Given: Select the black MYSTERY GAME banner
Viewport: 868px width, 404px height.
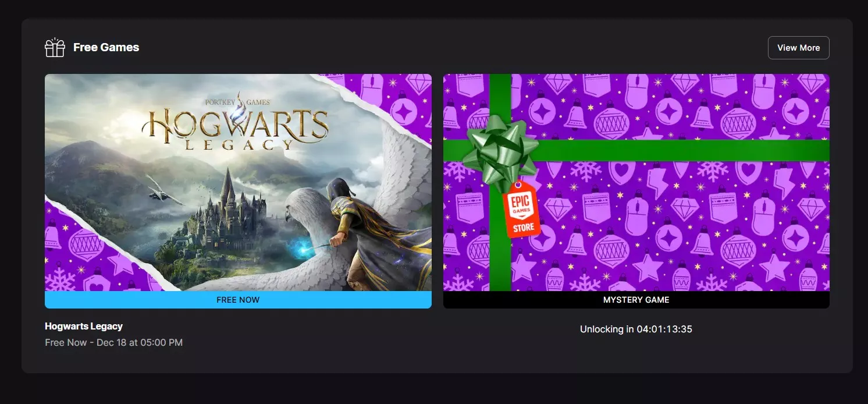Looking at the screenshot, I should [x=636, y=300].
